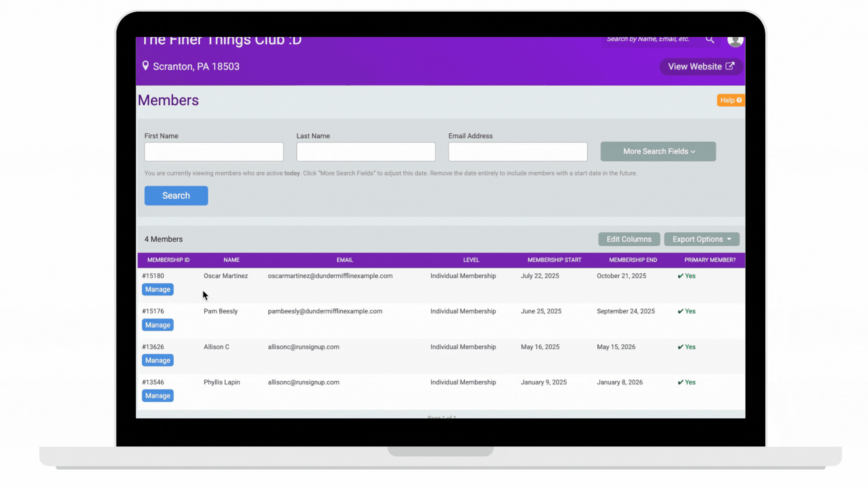The image size is (868, 488).
Task: Expand More Search Fields dropdown
Action: tap(658, 151)
